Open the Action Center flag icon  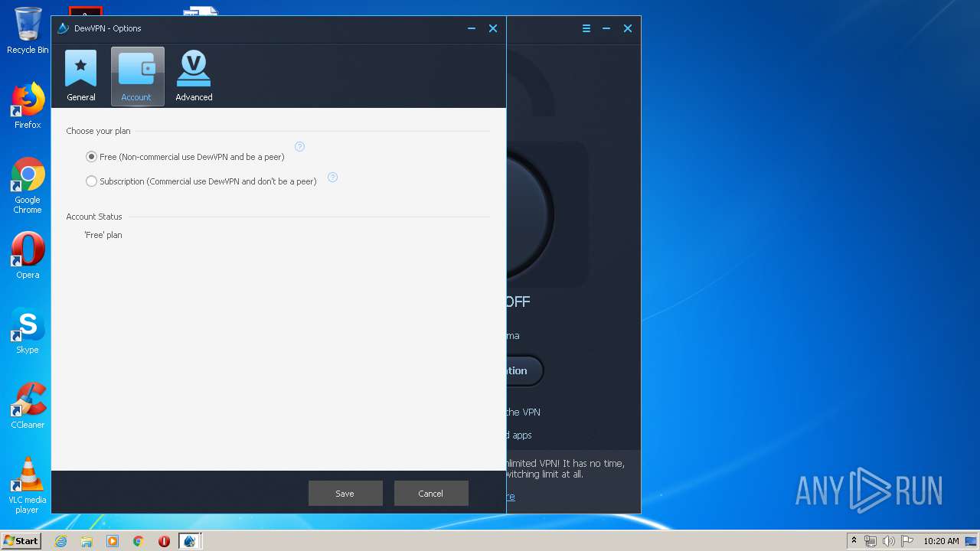(907, 541)
